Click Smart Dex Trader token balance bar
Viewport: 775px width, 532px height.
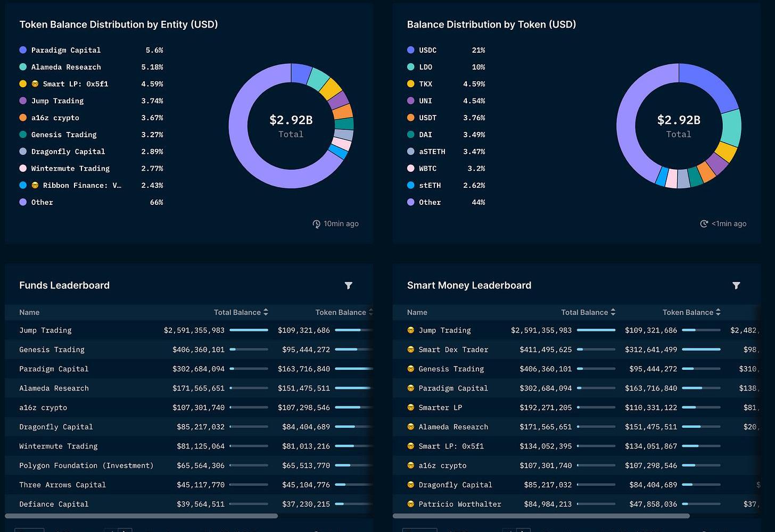click(702, 350)
